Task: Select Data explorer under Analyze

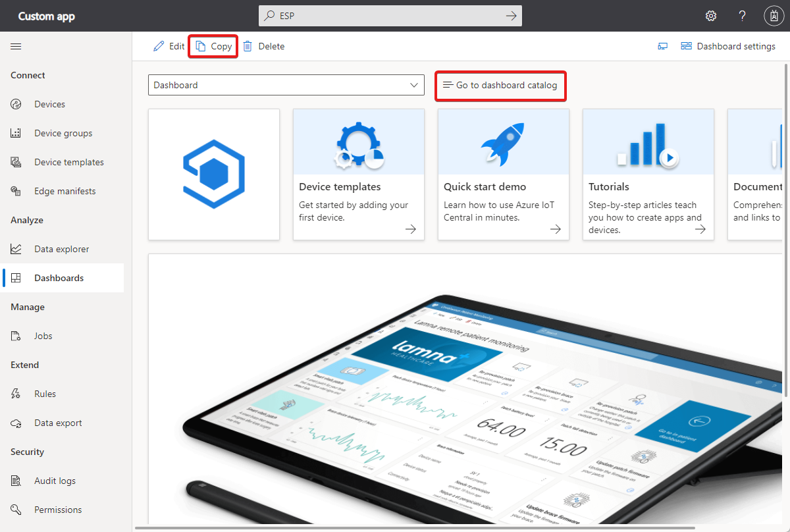Action: coord(61,249)
